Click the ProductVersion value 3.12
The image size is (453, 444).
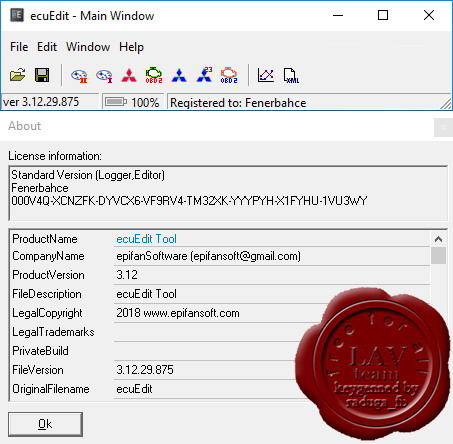127,275
